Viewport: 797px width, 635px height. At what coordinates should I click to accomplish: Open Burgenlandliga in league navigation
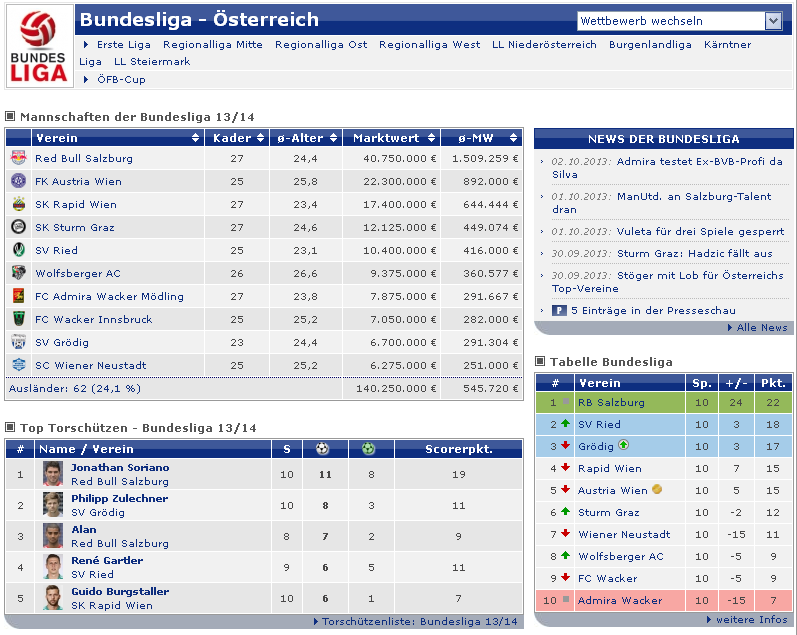pos(650,45)
